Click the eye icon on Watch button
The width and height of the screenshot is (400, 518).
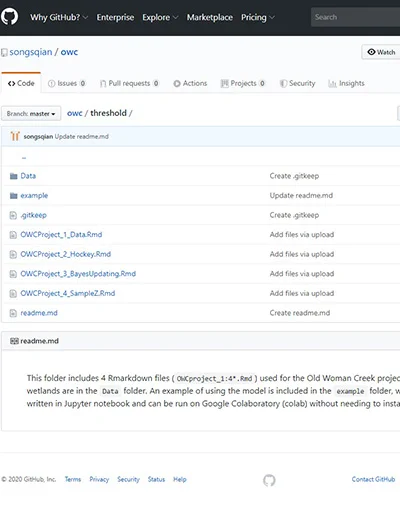pos(371,52)
